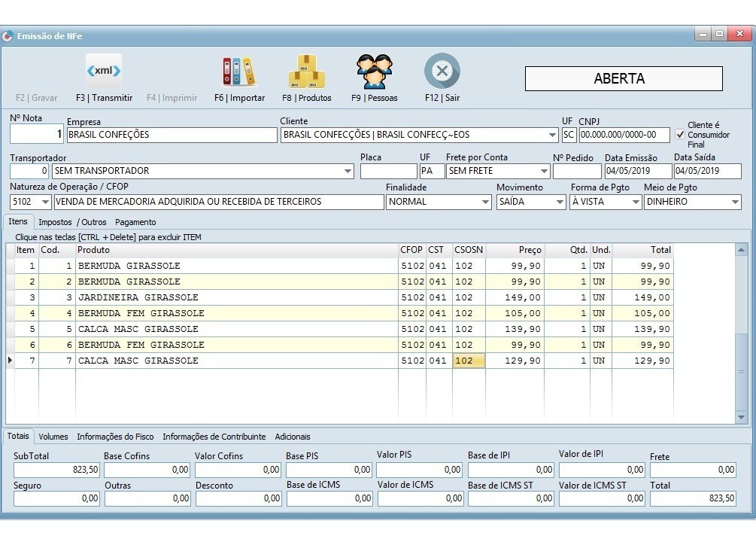Switch to the Adicionais tab

(292, 437)
